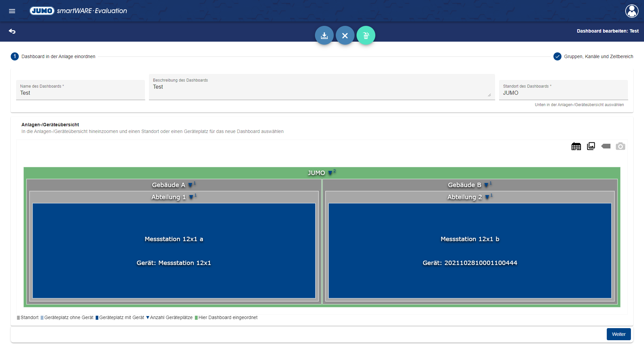Image resolution: width=644 pixels, height=355 pixels.
Task: Click the Weiter button
Action: (619, 334)
